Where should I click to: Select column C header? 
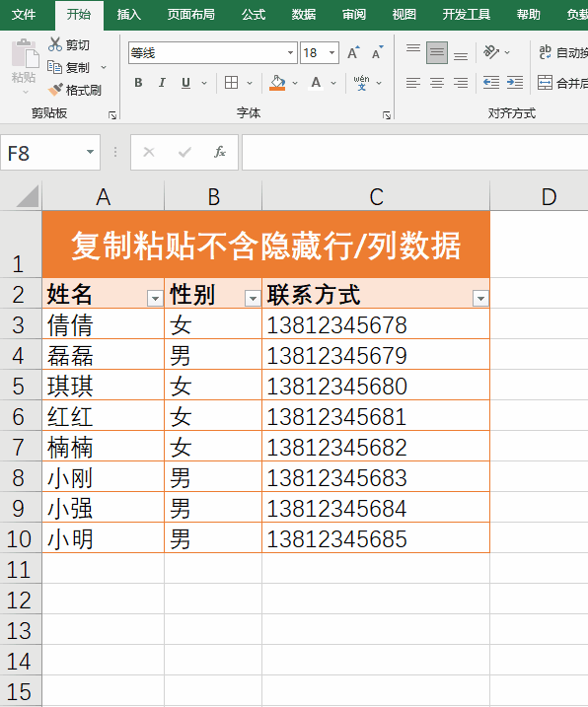pyautogui.click(x=376, y=196)
